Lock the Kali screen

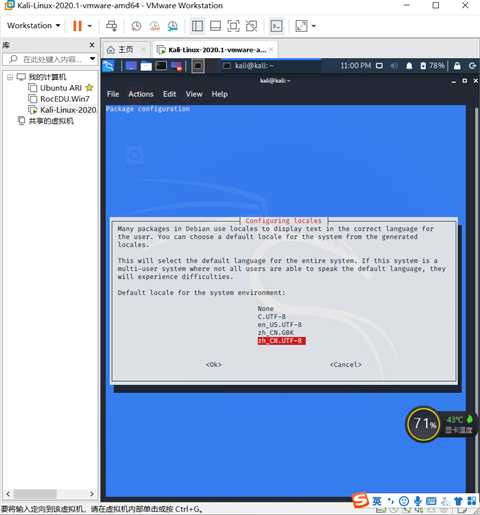457,66
